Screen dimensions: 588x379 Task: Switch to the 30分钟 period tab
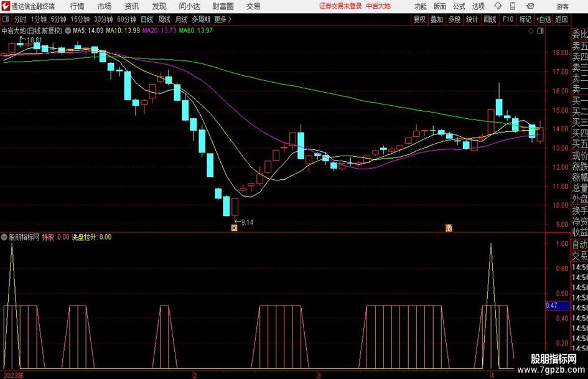(x=103, y=19)
